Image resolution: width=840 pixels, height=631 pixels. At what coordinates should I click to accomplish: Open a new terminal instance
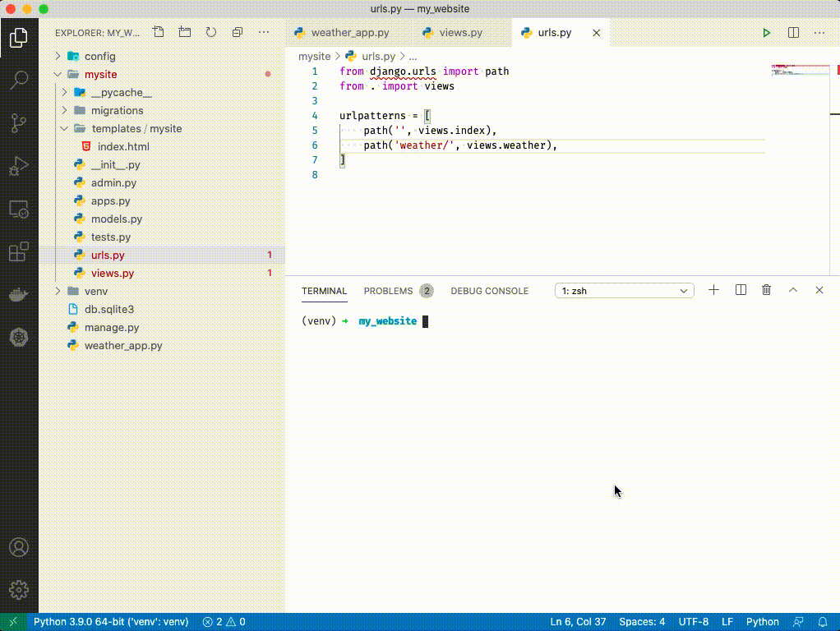(x=713, y=289)
